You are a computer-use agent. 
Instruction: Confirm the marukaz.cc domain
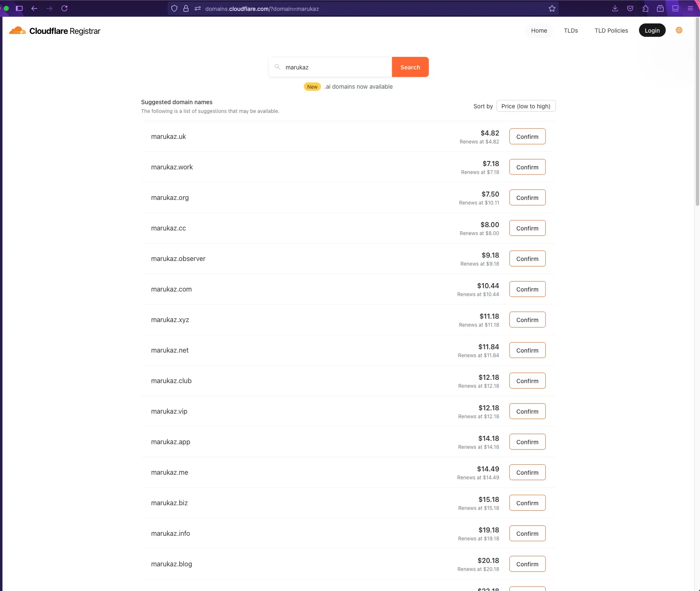pos(527,228)
